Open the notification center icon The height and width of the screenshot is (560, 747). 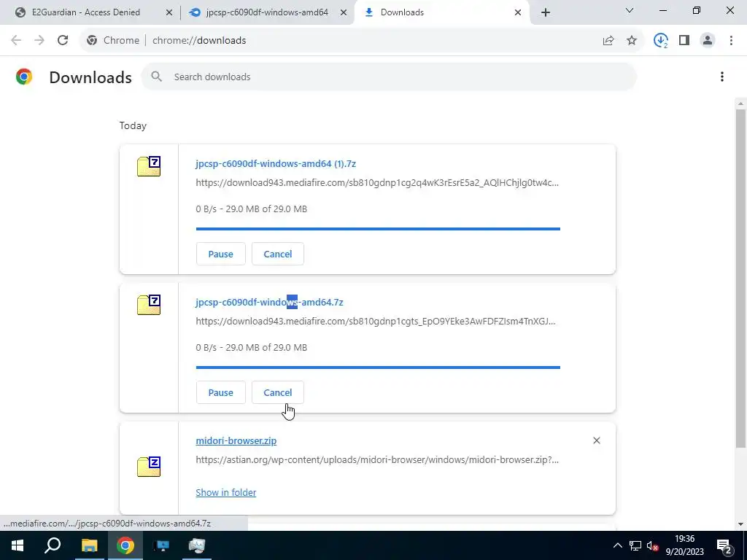(x=724, y=545)
